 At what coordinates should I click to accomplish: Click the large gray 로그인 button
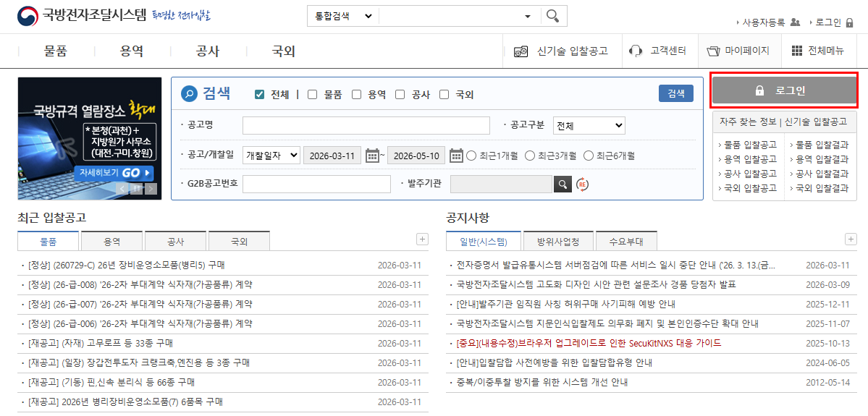[x=785, y=90]
